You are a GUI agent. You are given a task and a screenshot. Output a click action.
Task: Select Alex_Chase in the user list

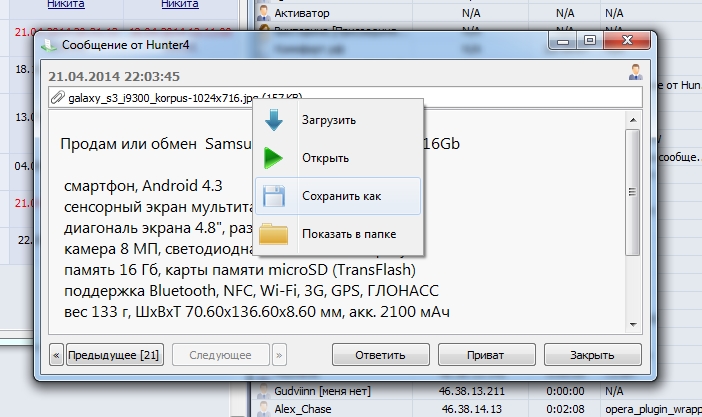click(298, 409)
